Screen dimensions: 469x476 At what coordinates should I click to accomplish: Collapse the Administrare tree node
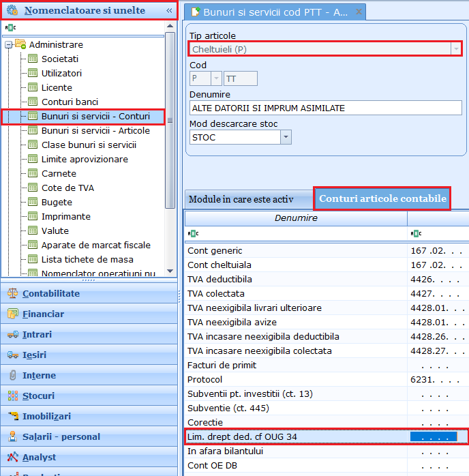coord(8,45)
